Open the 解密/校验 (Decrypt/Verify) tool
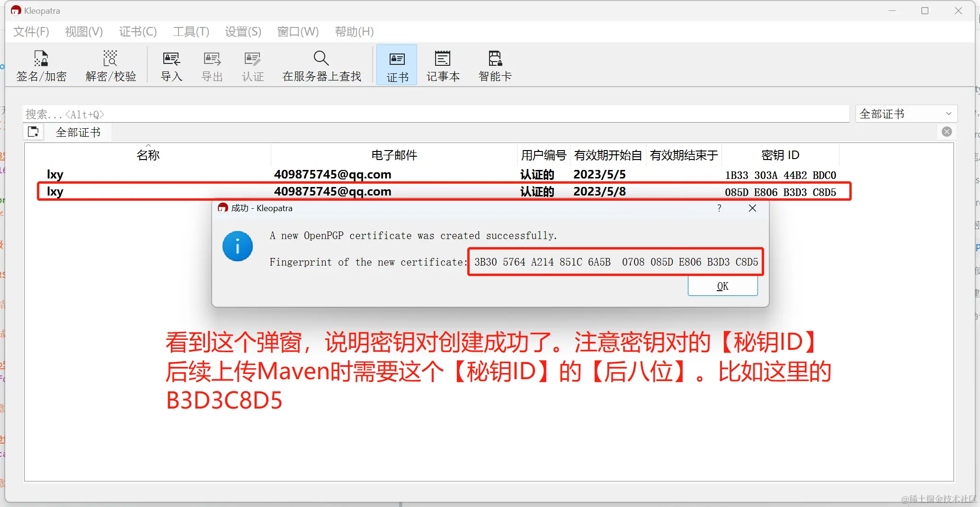The image size is (980, 507). (110, 65)
